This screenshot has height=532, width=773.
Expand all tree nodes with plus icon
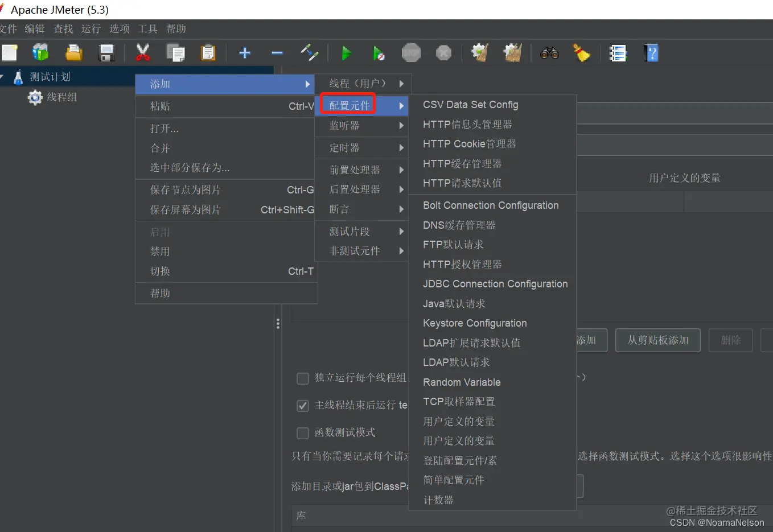pos(244,52)
